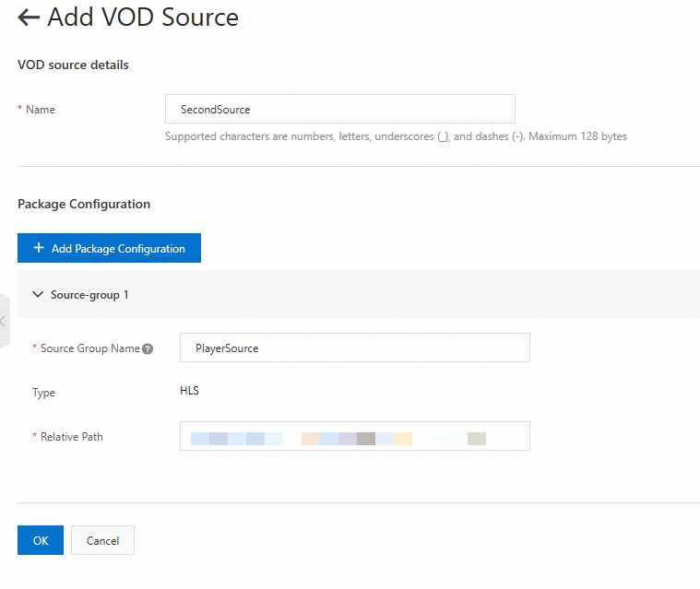700x589 pixels.
Task: Click the Relative Path label
Action: (71, 437)
